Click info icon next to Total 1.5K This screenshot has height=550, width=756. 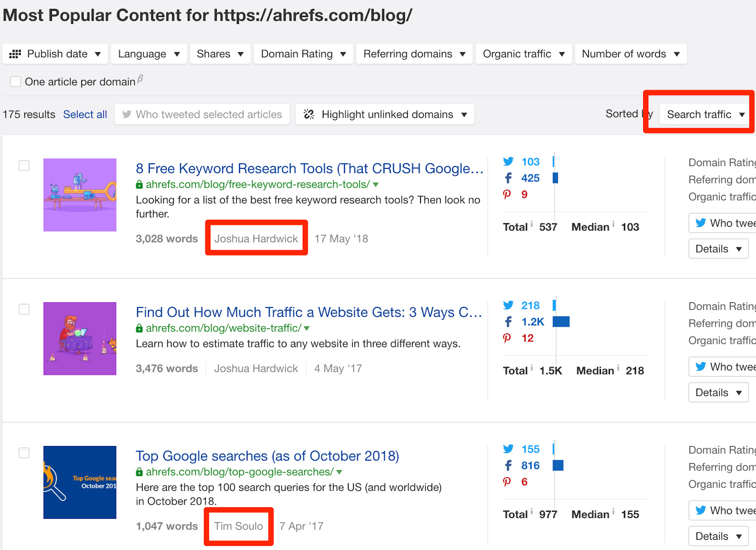pyautogui.click(x=532, y=367)
